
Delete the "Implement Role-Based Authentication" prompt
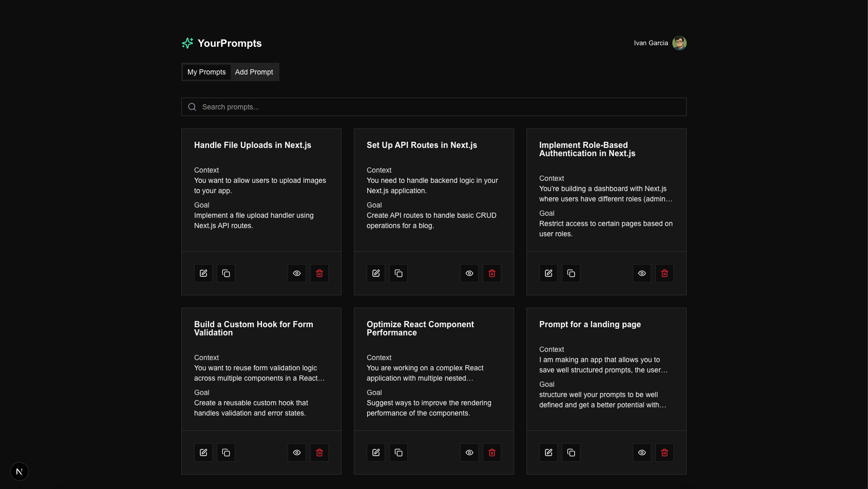click(x=664, y=273)
